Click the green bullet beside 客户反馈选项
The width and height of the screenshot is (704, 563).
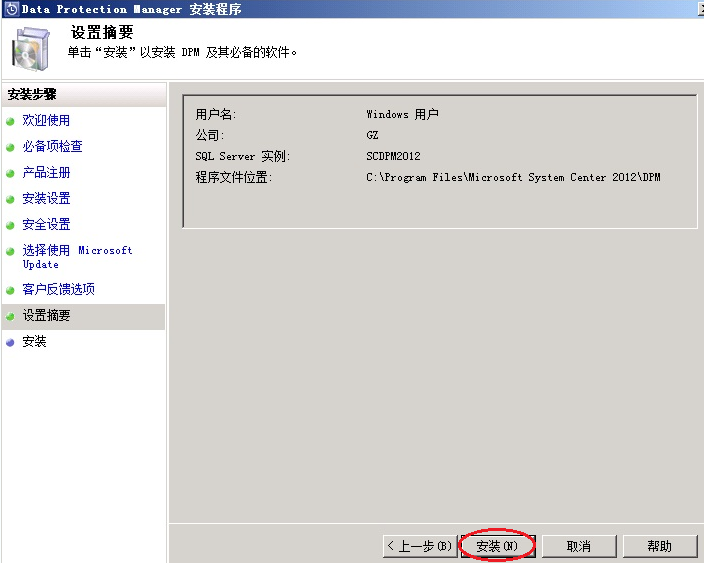point(10,290)
